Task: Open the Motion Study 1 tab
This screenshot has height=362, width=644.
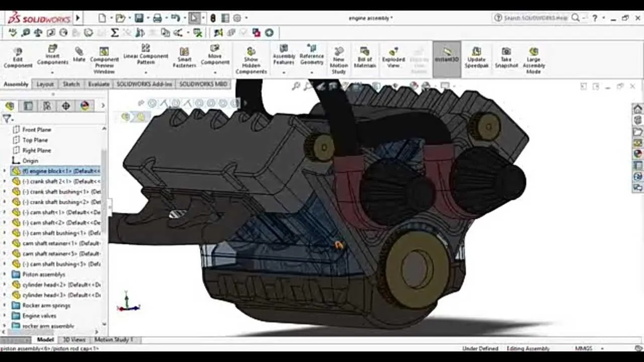Action: coord(114,340)
